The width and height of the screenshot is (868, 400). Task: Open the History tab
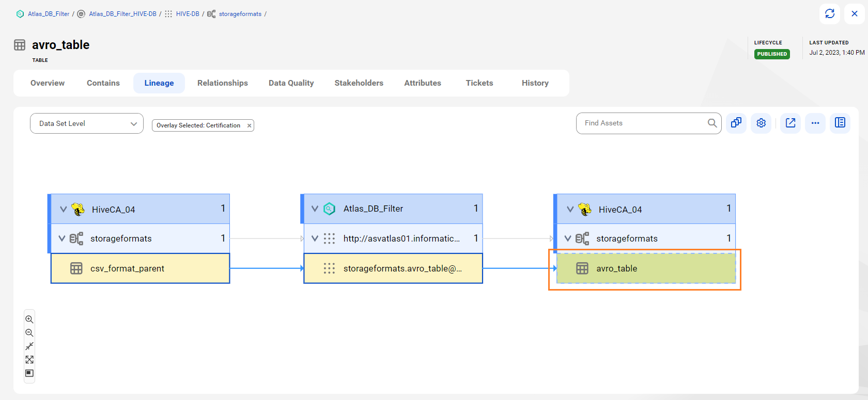tap(535, 83)
